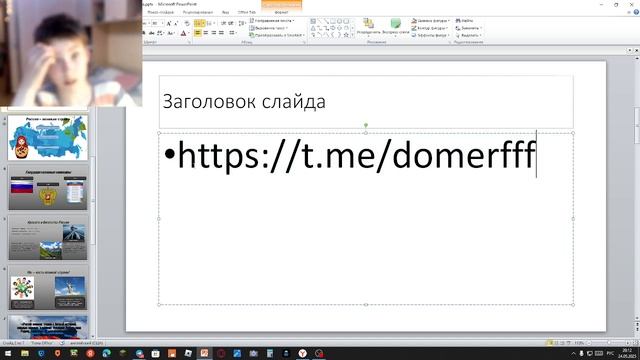Click the microphone icon in system tray
The image size is (640, 360).
click(x=581, y=353)
